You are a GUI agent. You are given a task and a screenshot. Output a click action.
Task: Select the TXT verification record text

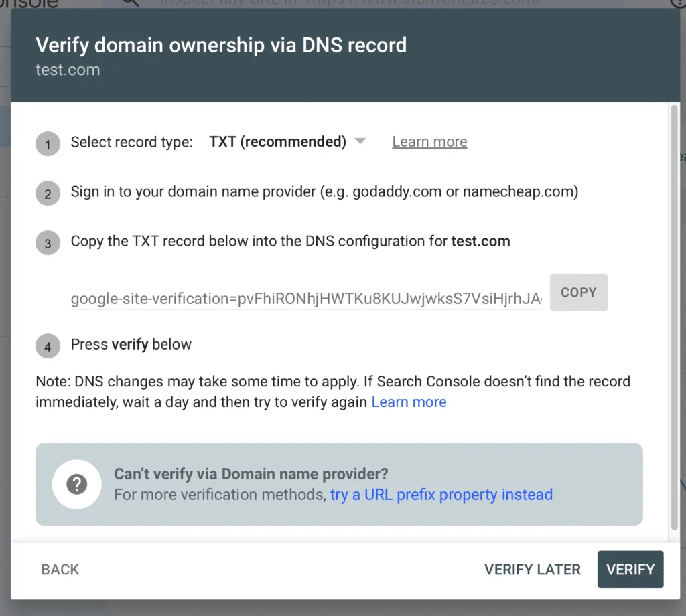point(305,299)
